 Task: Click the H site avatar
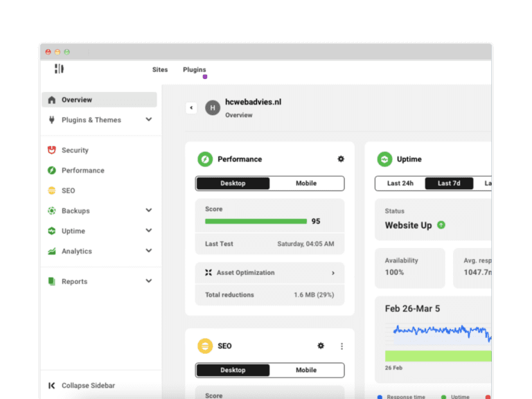(213, 108)
